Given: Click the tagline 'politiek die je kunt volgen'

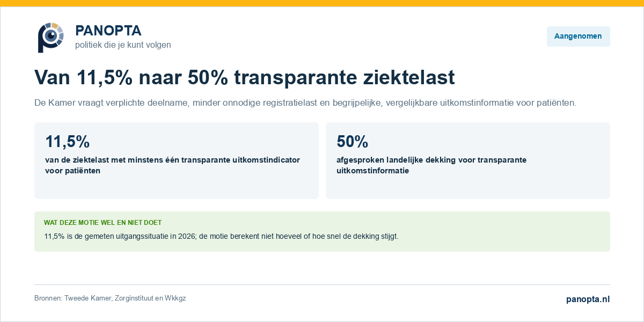Looking at the screenshot, I should pos(123,45).
